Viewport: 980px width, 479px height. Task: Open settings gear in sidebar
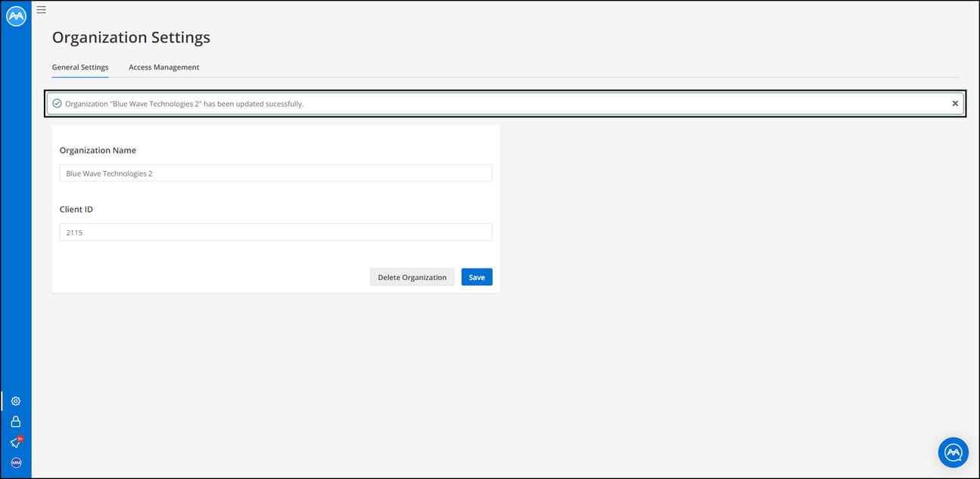[x=16, y=401]
